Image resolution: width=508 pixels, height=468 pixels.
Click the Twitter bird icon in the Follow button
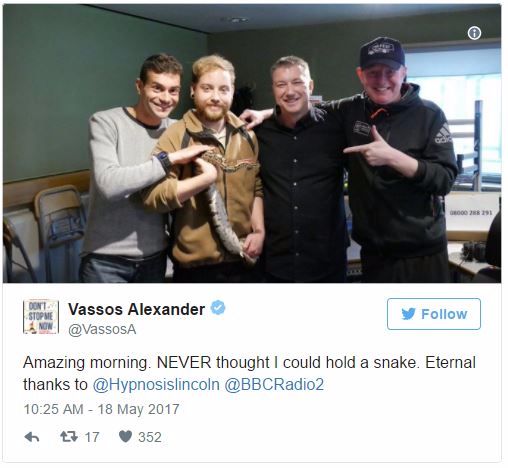tap(408, 314)
